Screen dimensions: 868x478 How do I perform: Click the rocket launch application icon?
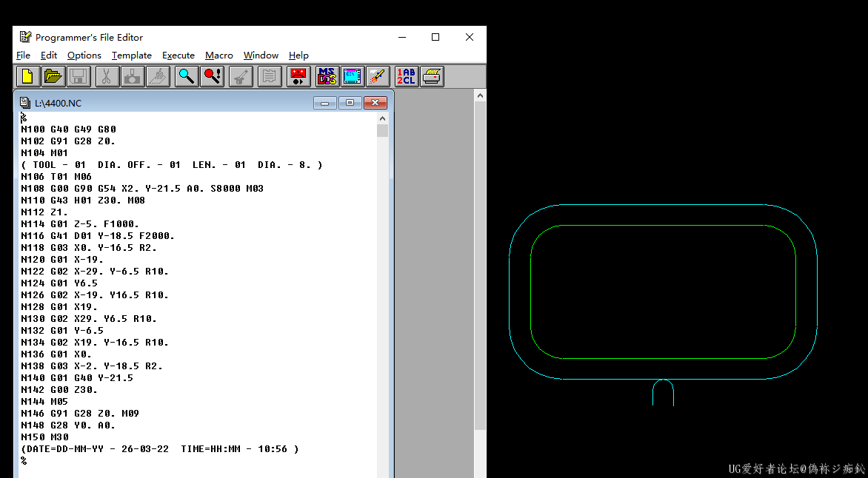pyautogui.click(x=377, y=76)
